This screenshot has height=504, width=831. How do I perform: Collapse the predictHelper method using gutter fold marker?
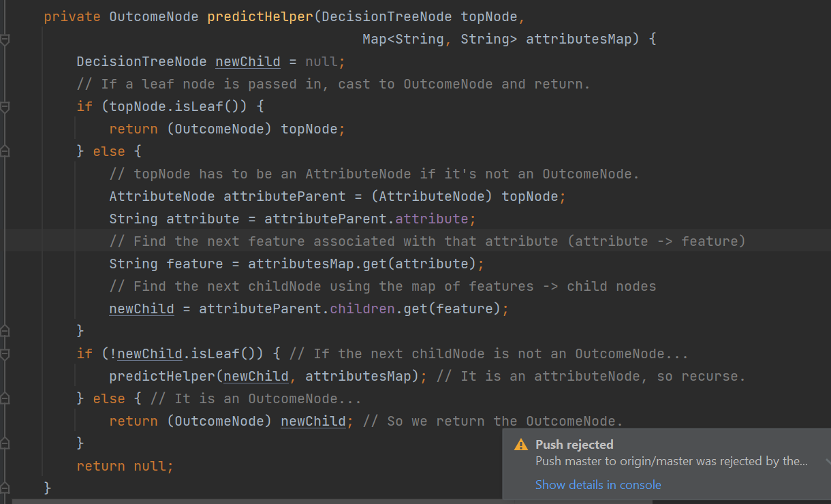[5, 40]
